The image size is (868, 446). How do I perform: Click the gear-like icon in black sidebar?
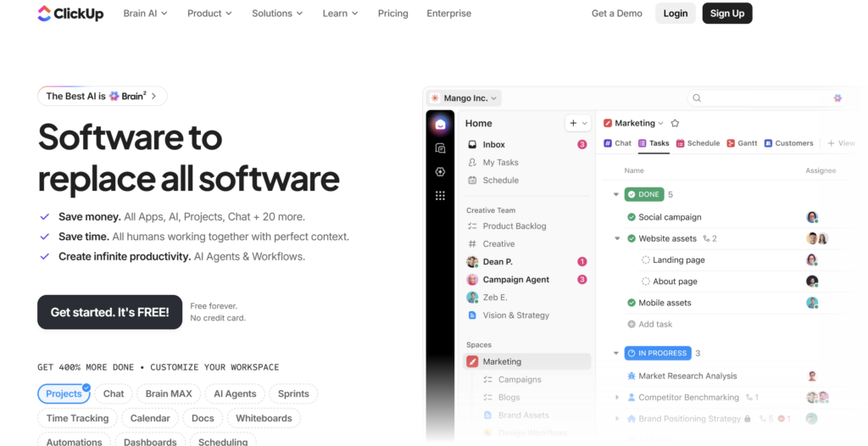440,172
